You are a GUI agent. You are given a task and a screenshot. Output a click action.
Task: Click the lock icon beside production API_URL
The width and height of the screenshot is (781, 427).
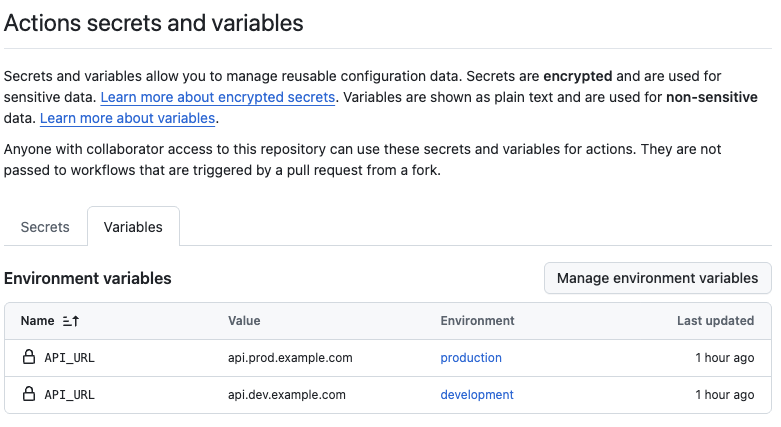pyautogui.click(x=29, y=357)
